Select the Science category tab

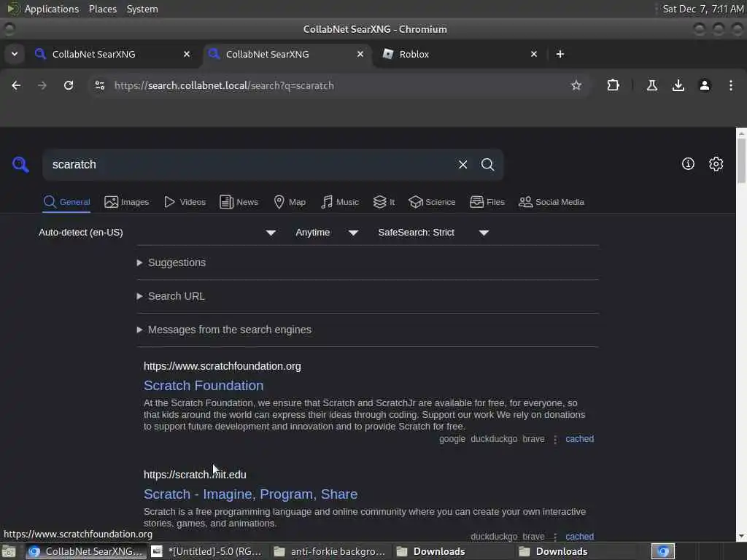click(x=432, y=203)
